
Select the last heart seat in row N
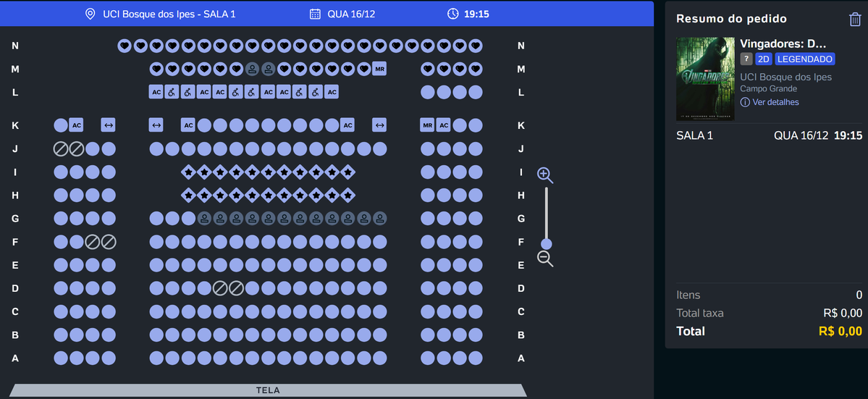[x=475, y=46]
